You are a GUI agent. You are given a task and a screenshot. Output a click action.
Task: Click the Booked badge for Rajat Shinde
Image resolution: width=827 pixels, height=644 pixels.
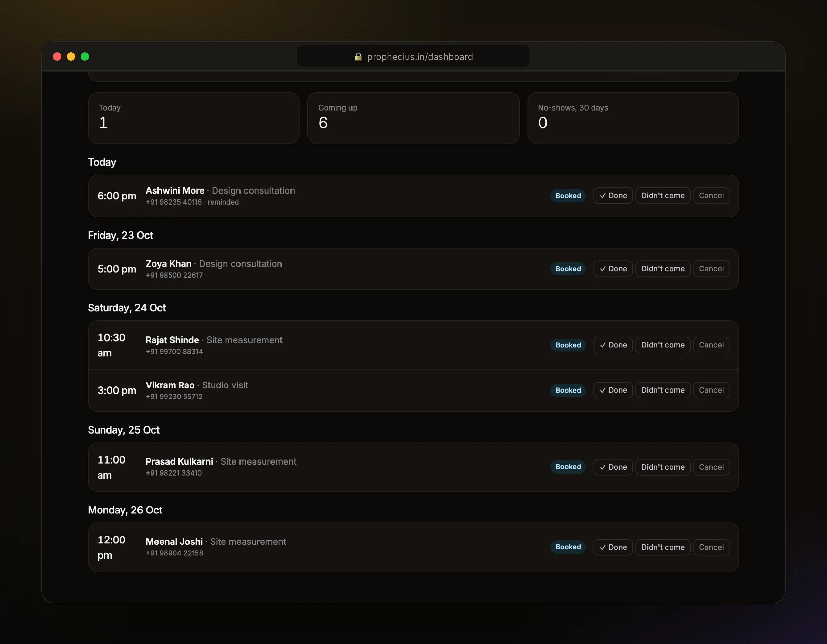(x=568, y=345)
